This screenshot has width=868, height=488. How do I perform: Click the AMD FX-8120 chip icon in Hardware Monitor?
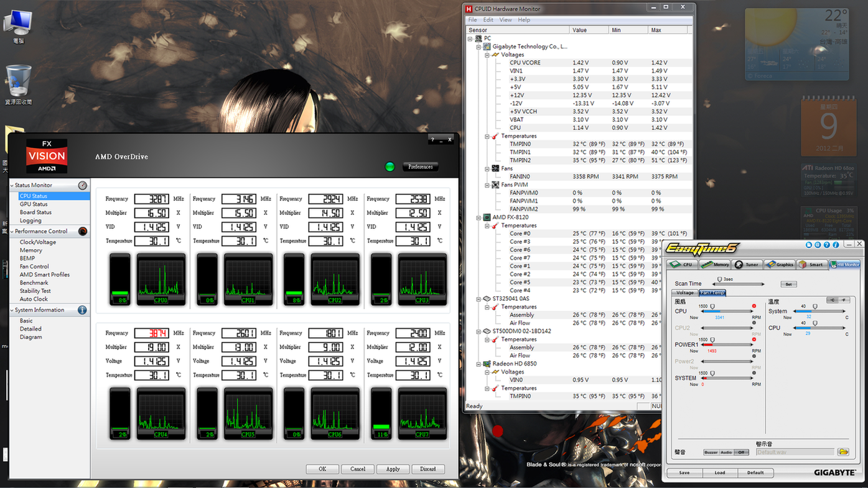point(487,218)
